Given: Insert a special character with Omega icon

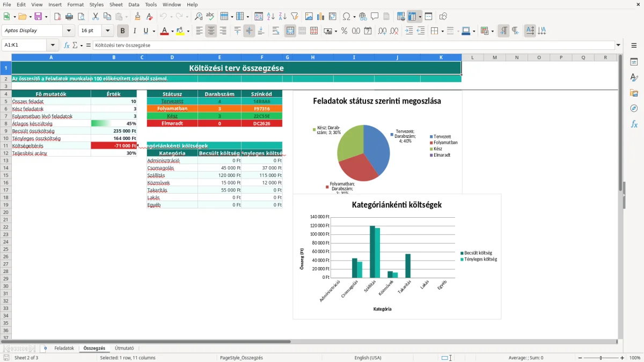Looking at the screenshot, I should pyautogui.click(x=346, y=17).
